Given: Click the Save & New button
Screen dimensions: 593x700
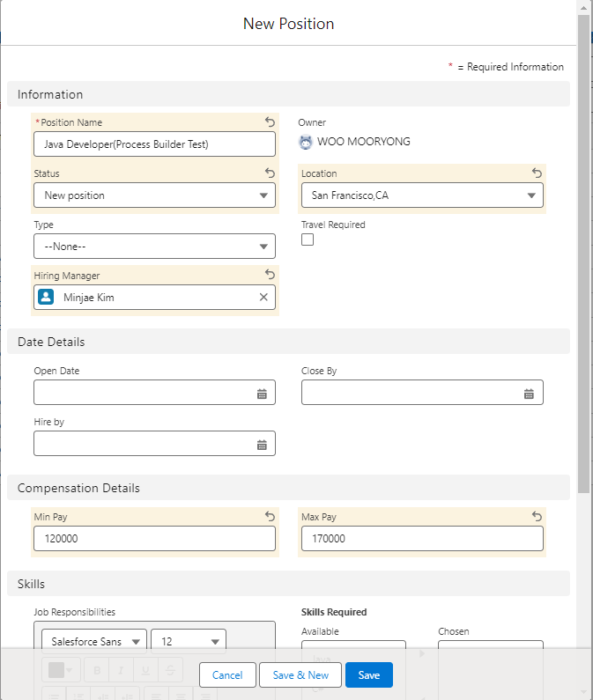Looking at the screenshot, I should click(300, 675).
